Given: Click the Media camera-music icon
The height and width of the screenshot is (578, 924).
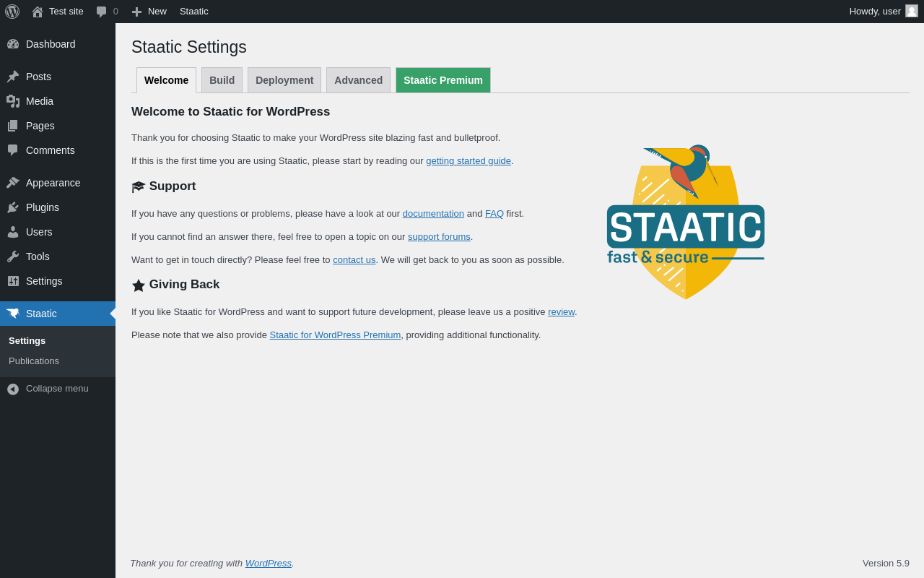Looking at the screenshot, I should click(x=13, y=101).
